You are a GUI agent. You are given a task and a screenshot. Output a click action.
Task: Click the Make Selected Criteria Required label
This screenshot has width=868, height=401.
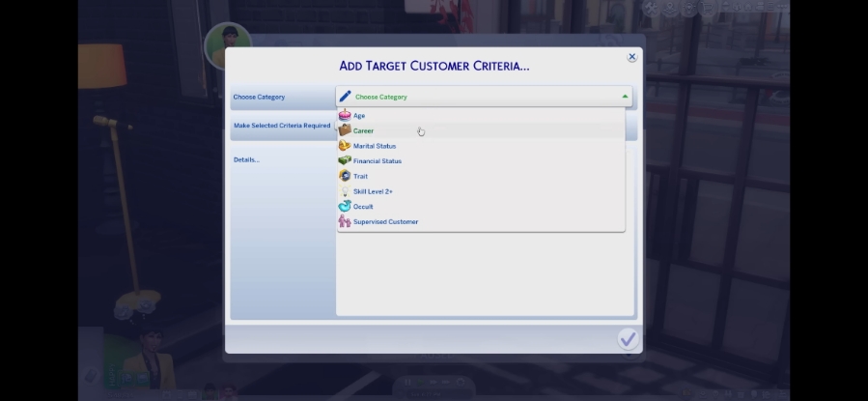pos(282,126)
